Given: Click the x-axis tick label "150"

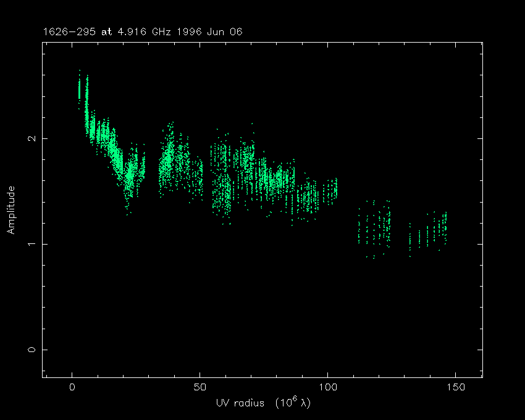Looking at the screenshot, I should (x=455, y=387).
